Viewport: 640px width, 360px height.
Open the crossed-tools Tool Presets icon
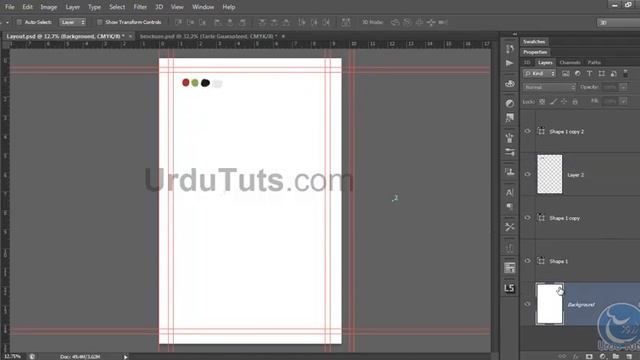509,227
